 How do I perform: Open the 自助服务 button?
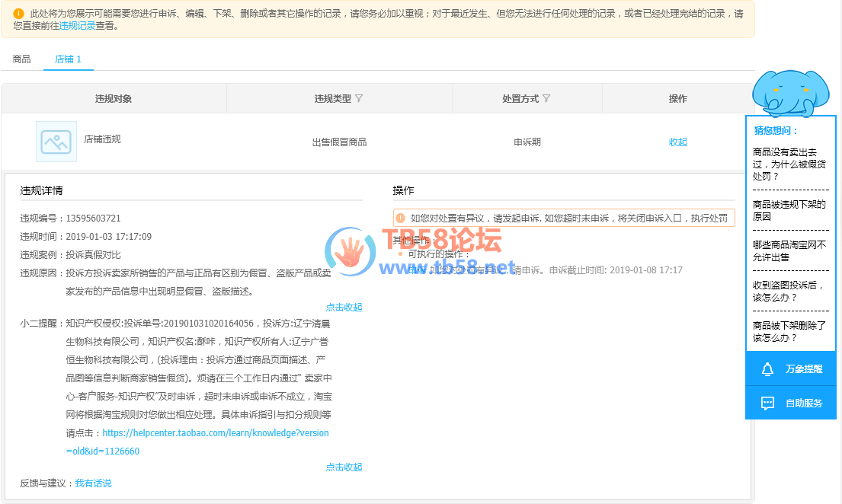click(790, 403)
